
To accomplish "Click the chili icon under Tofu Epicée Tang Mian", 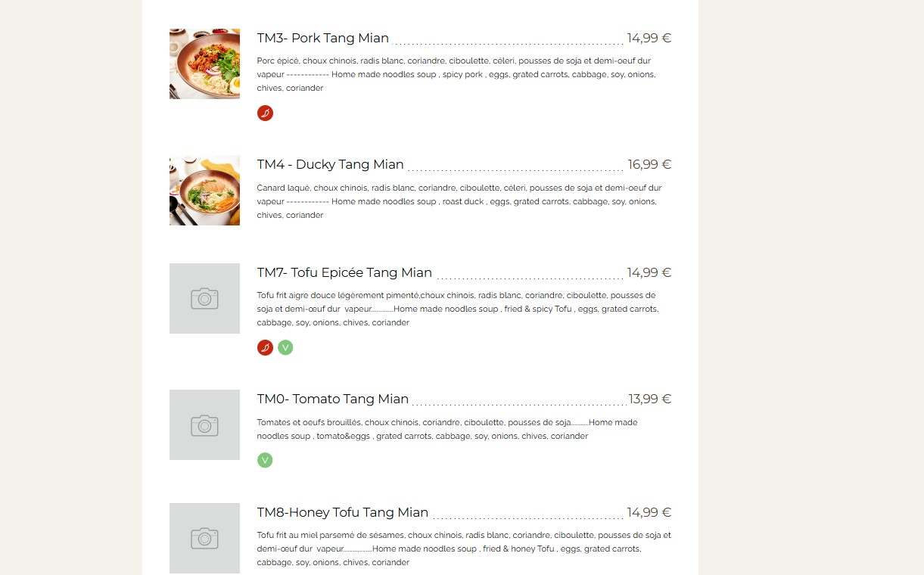I will [265, 348].
